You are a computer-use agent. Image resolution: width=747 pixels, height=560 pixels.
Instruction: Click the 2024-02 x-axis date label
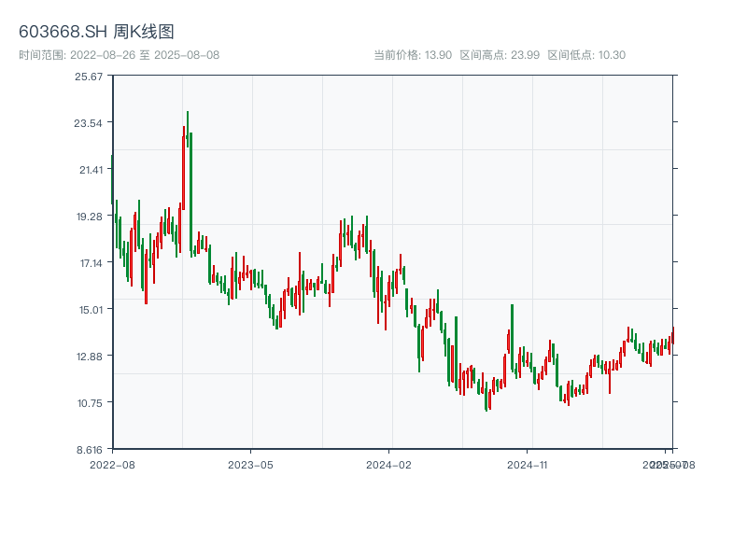(x=388, y=464)
